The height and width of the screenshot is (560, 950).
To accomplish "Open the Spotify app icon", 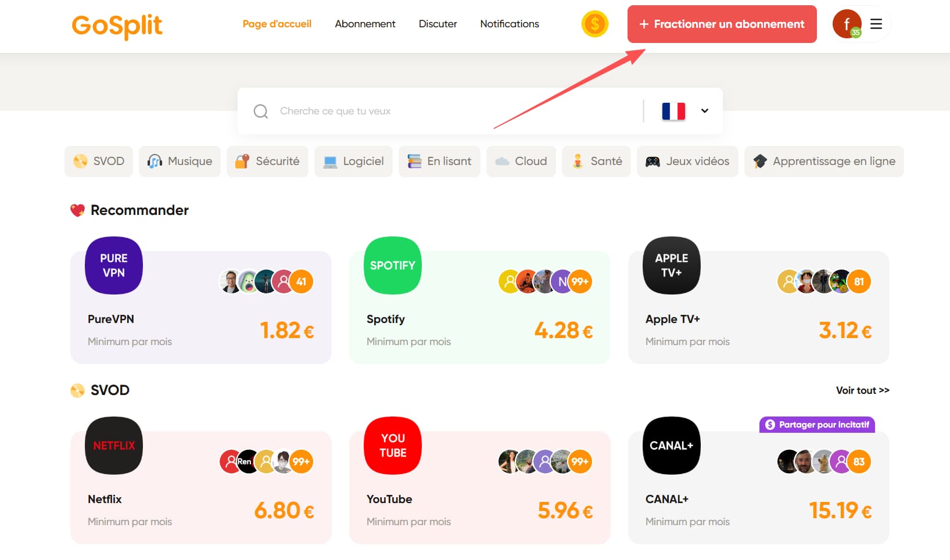I will (393, 265).
